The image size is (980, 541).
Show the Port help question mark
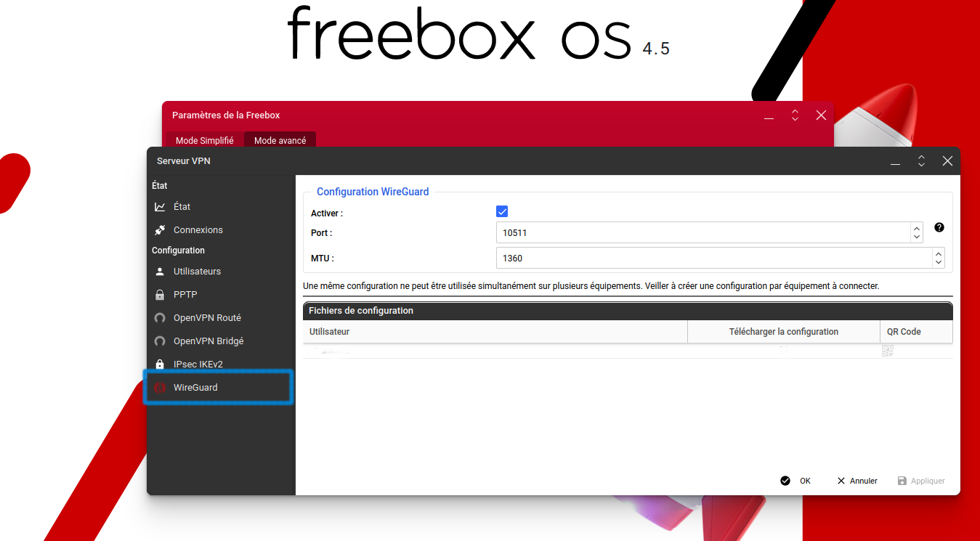click(939, 227)
